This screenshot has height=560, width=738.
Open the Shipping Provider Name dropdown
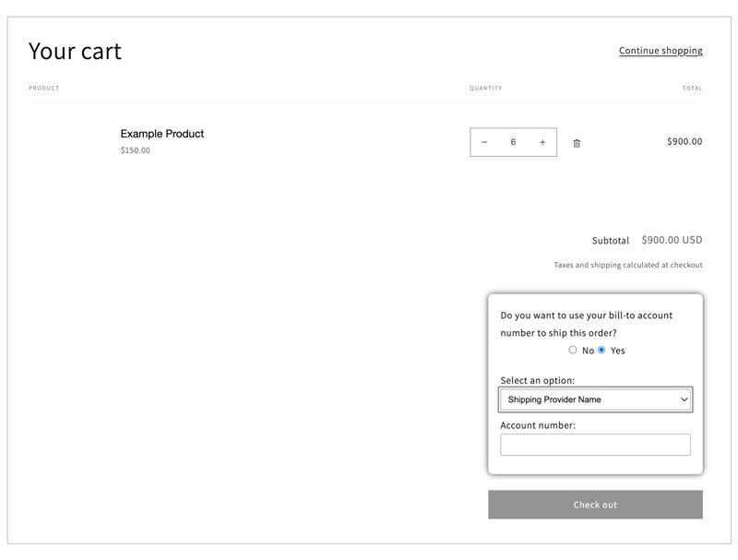[x=595, y=399]
